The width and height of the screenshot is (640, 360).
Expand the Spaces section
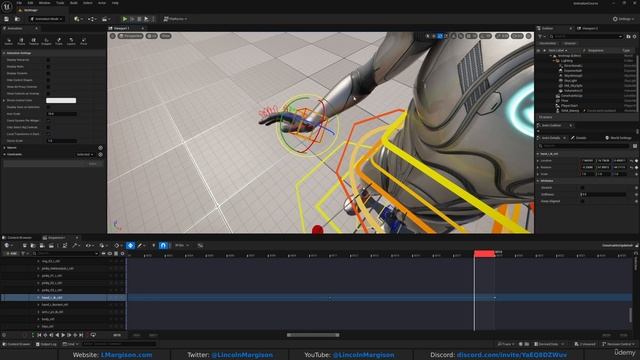pyautogui.click(x=4, y=147)
